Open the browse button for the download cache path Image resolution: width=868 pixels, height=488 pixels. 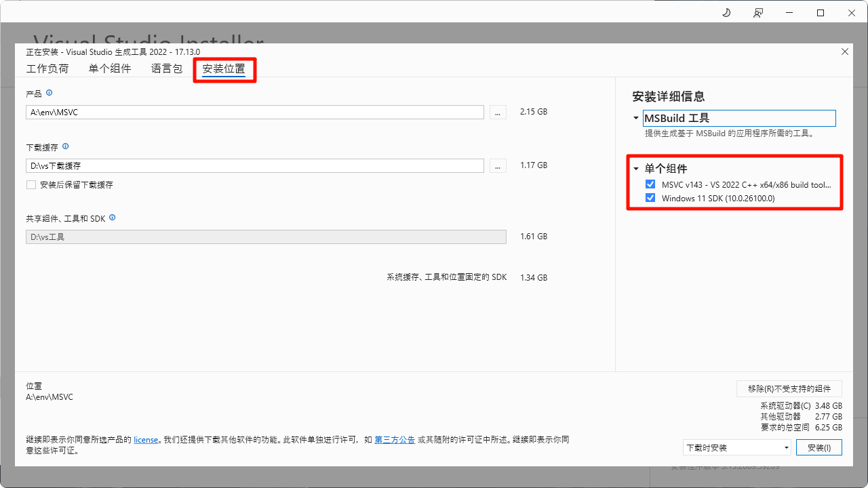[x=497, y=165]
